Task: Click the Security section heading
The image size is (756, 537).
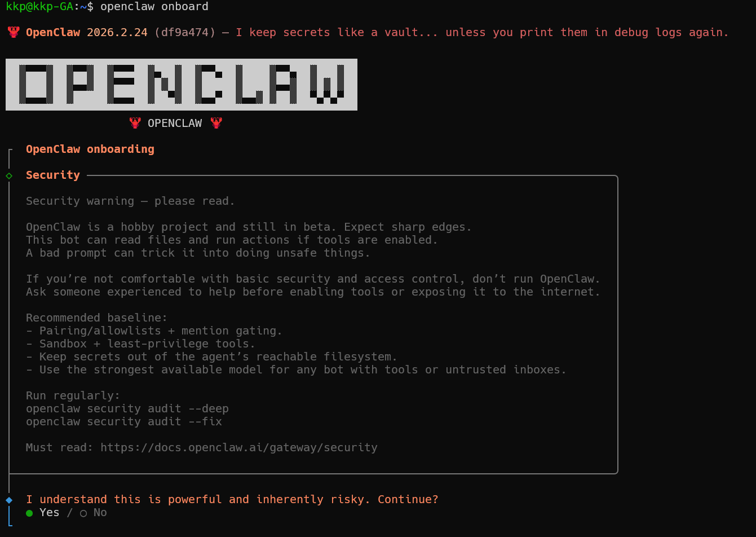Action: (53, 175)
